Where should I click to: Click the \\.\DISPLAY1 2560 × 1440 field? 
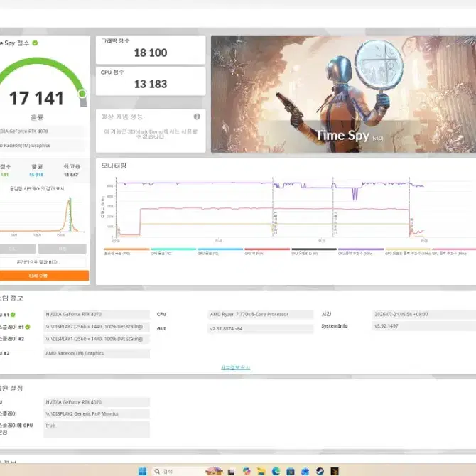(97, 339)
